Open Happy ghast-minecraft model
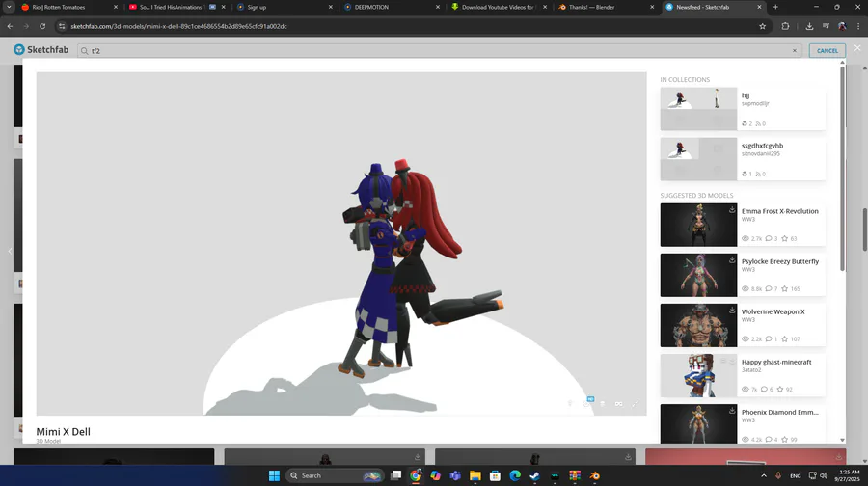868x486 pixels. tap(776, 362)
